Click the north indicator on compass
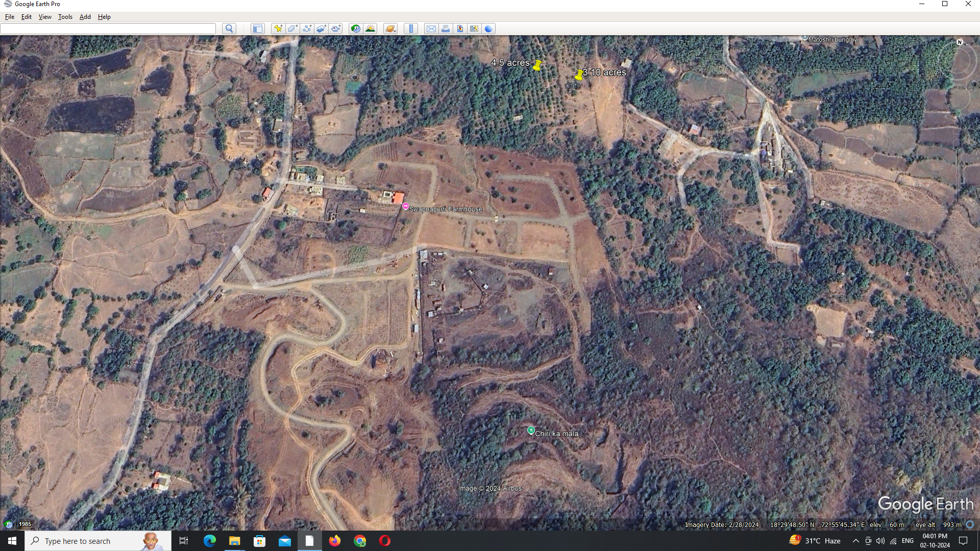Screen dimensions: 980x551 click(x=960, y=42)
